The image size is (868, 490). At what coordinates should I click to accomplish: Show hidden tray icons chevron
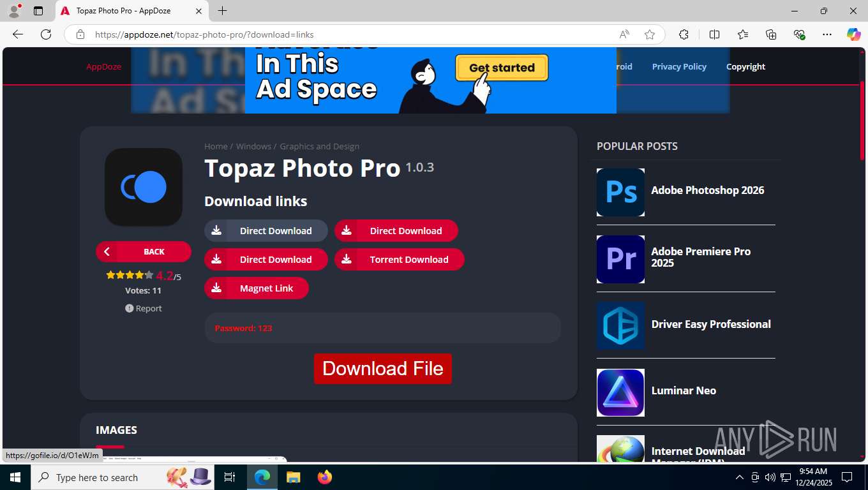pos(740,477)
